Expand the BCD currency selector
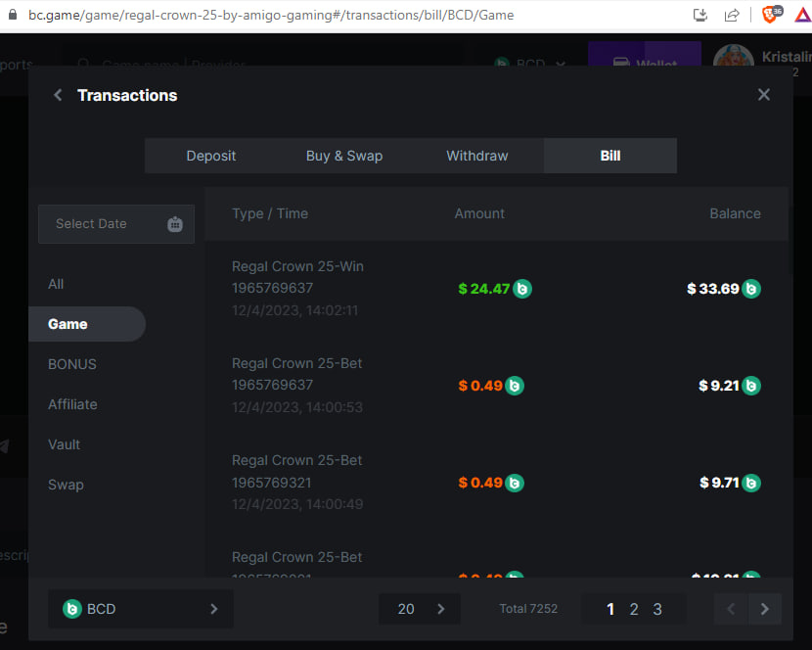The width and height of the screenshot is (812, 650). pyautogui.click(x=141, y=609)
